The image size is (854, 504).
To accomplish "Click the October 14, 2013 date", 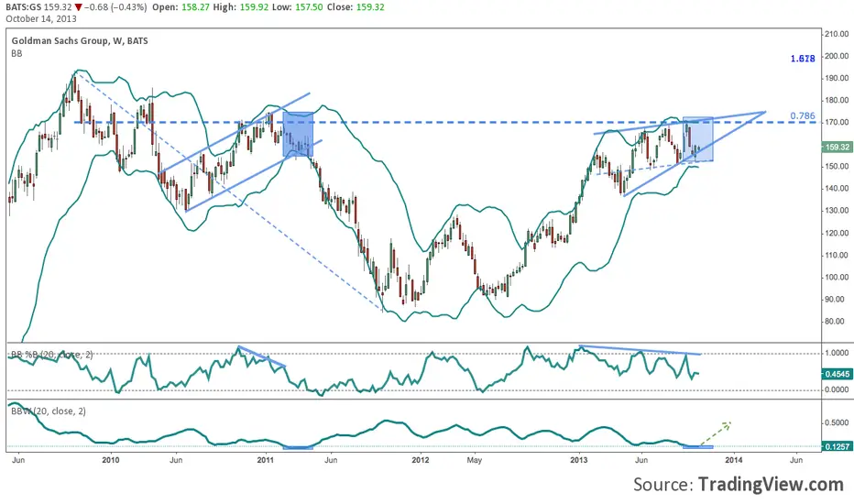I will click(41, 18).
